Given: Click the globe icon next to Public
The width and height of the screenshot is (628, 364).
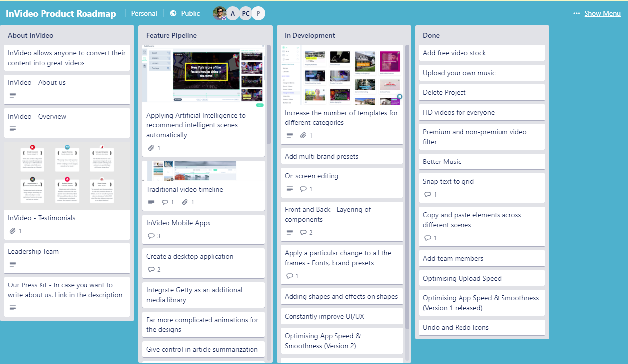Looking at the screenshot, I should (173, 13).
